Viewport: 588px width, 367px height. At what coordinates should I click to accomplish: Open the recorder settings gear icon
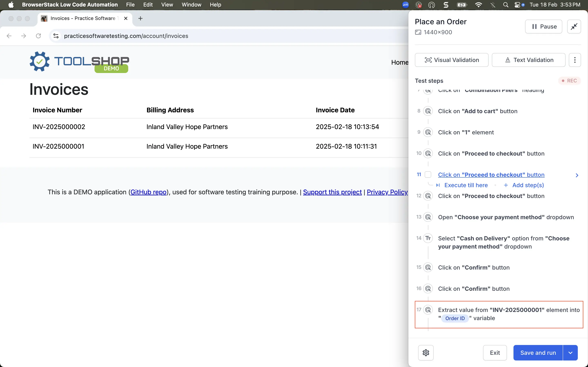(426, 353)
